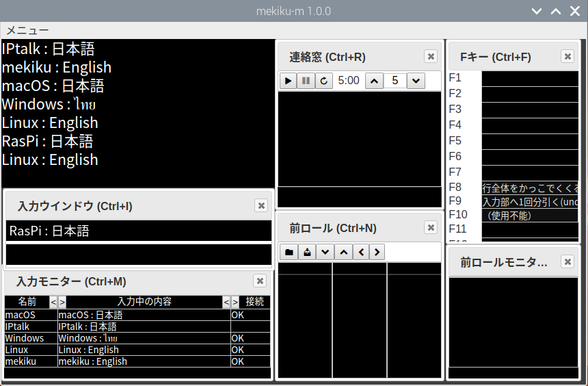This screenshot has height=386, width=588.
Task: Click the input field containing RasPi : 日本語
Action: click(x=139, y=231)
